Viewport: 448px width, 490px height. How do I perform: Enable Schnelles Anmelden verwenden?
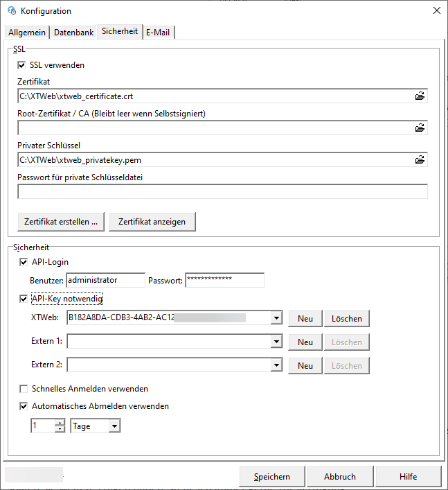pos(24,389)
